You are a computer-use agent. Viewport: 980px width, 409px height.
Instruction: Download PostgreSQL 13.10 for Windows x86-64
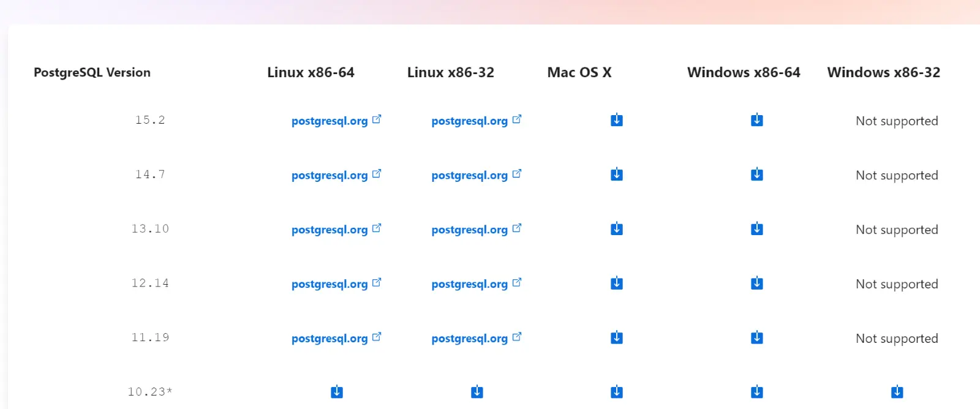click(757, 229)
